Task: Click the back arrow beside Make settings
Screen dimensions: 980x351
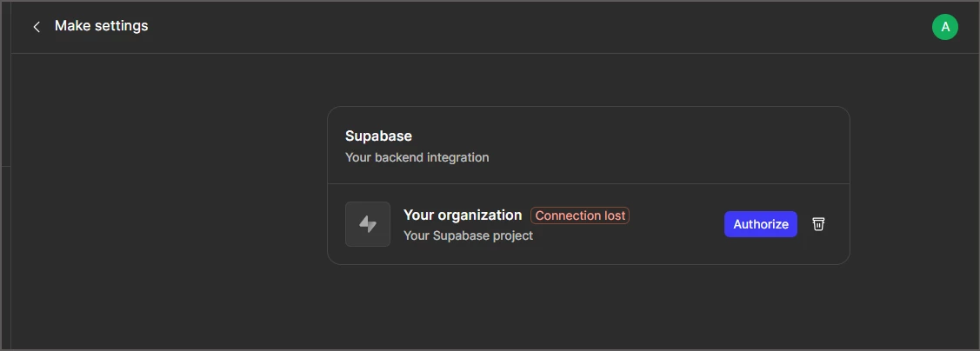Action: (37, 27)
